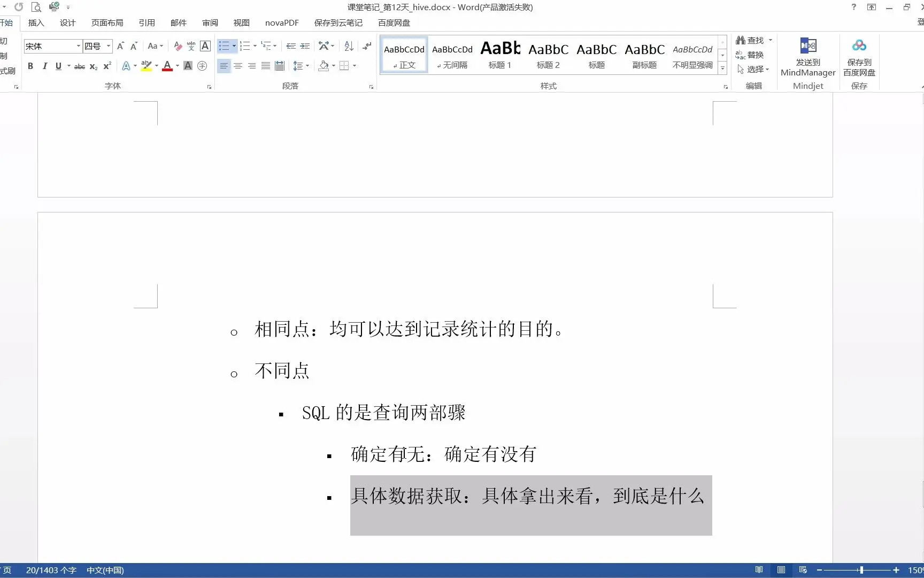Click the Word help question mark icon
The image size is (924, 578).
854,7
